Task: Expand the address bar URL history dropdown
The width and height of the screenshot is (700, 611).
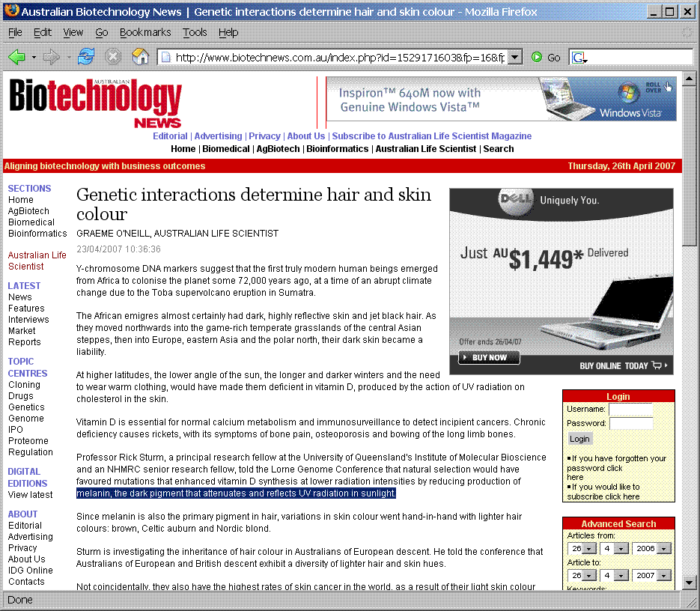Action: click(515, 57)
